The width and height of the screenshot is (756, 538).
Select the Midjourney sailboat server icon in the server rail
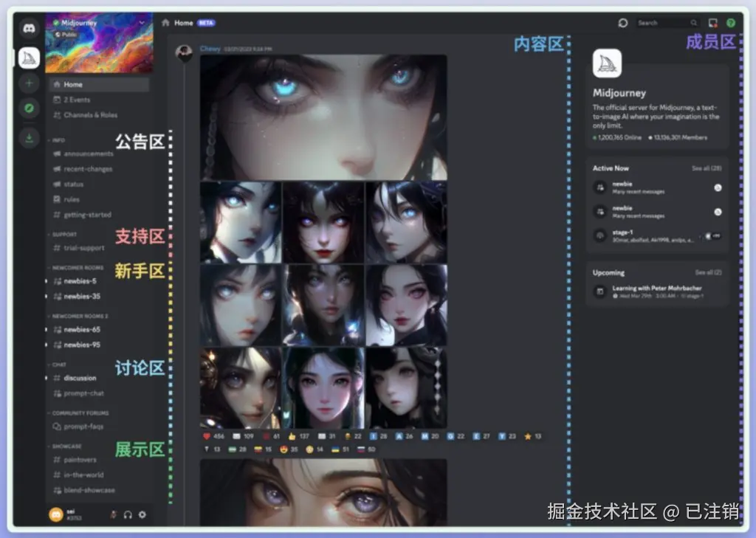click(x=29, y=58)
